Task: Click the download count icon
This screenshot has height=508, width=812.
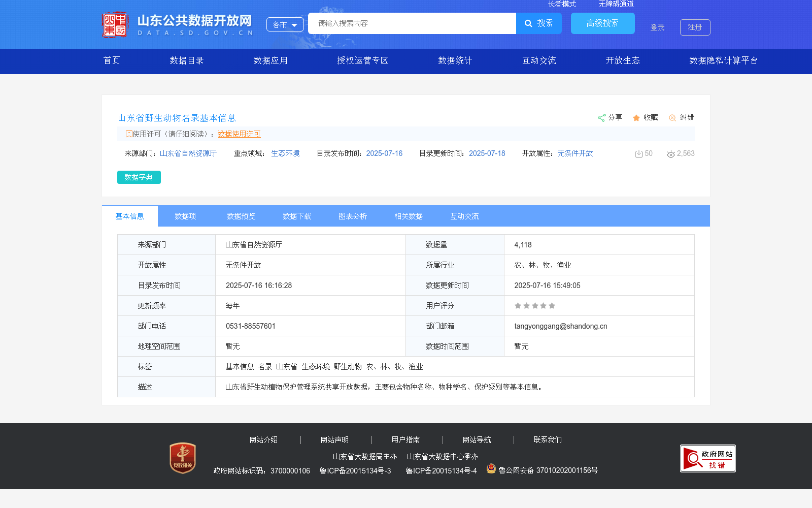Action: [x=639, y=154]
